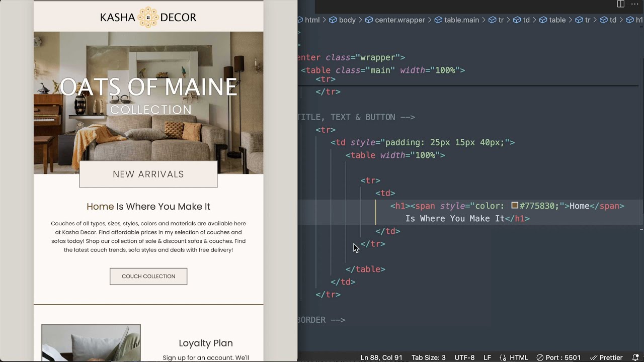Click the table.main breadcrumb
The width and height of the screenshot is (644, 362).
(457, 20)
